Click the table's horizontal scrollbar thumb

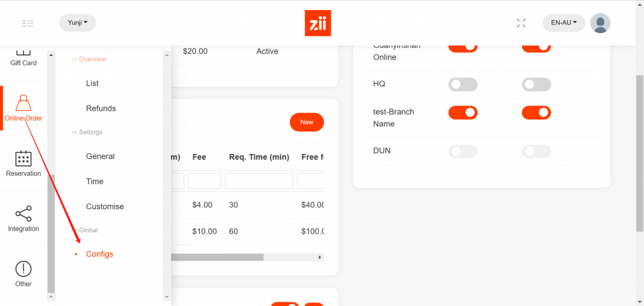[217, 257]
